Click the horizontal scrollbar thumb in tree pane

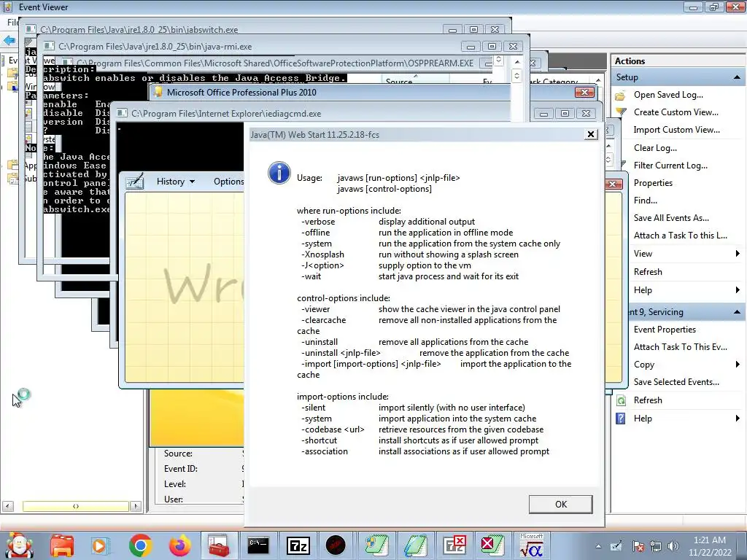tap(76, 506)
